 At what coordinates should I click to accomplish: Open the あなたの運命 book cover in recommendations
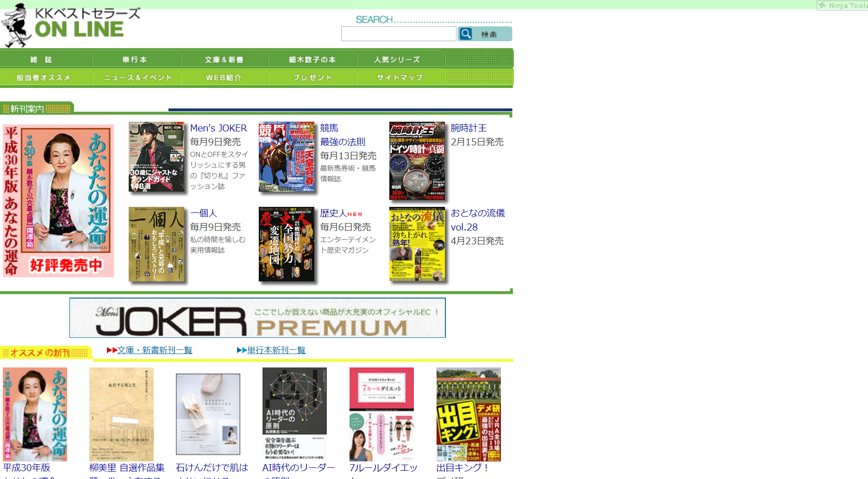click(x=35, y=414)
